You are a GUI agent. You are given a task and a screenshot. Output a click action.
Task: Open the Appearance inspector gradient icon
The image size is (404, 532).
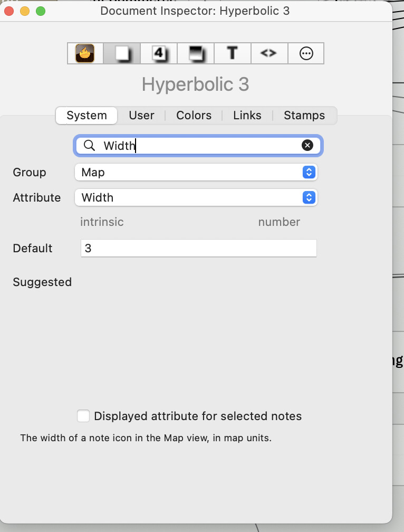pyautogui.click(x=196, y=53)
